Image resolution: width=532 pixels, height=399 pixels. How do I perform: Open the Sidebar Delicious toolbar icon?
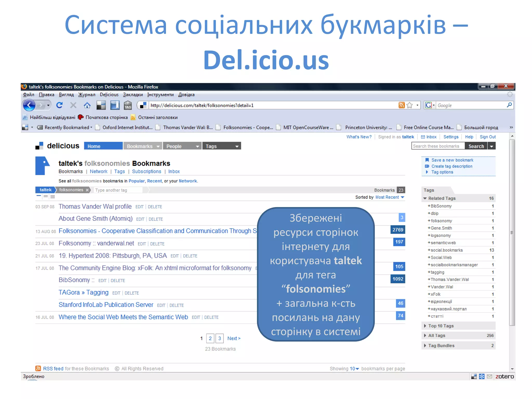coord(115,105)
